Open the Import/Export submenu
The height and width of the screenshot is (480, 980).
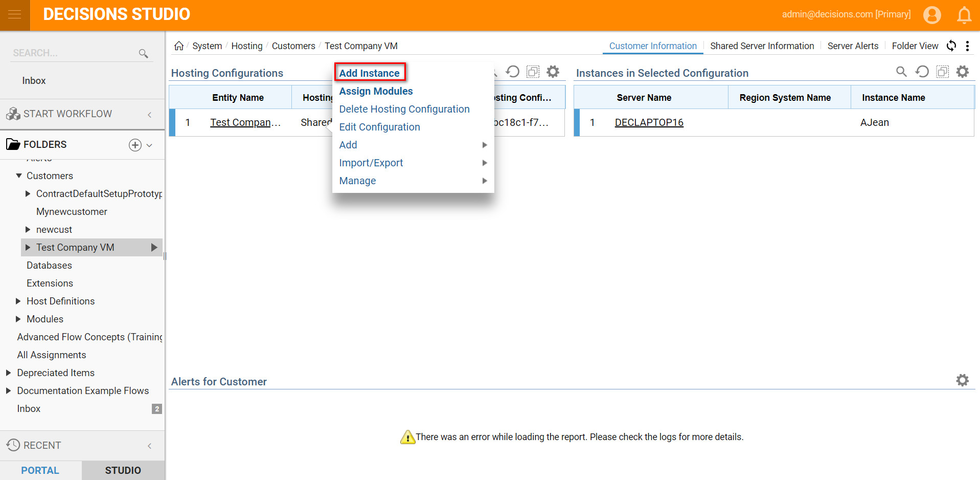pyautogui.click(x=413, y=163)
